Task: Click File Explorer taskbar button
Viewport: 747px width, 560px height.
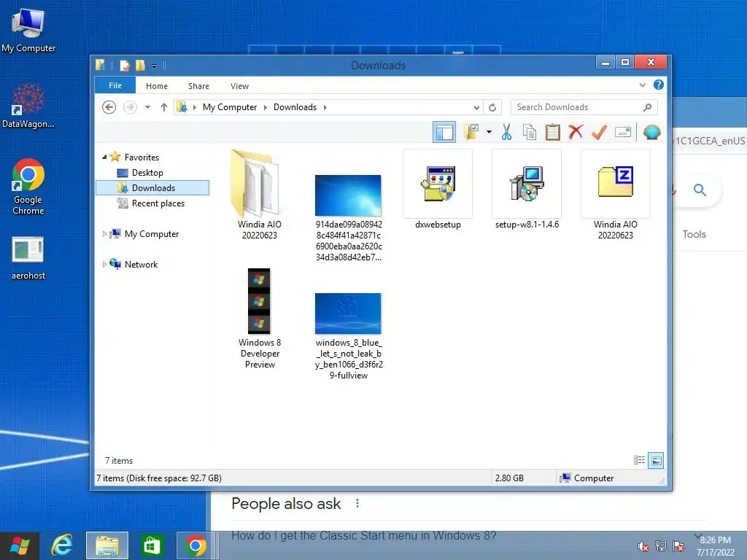Action: point(107,545)
